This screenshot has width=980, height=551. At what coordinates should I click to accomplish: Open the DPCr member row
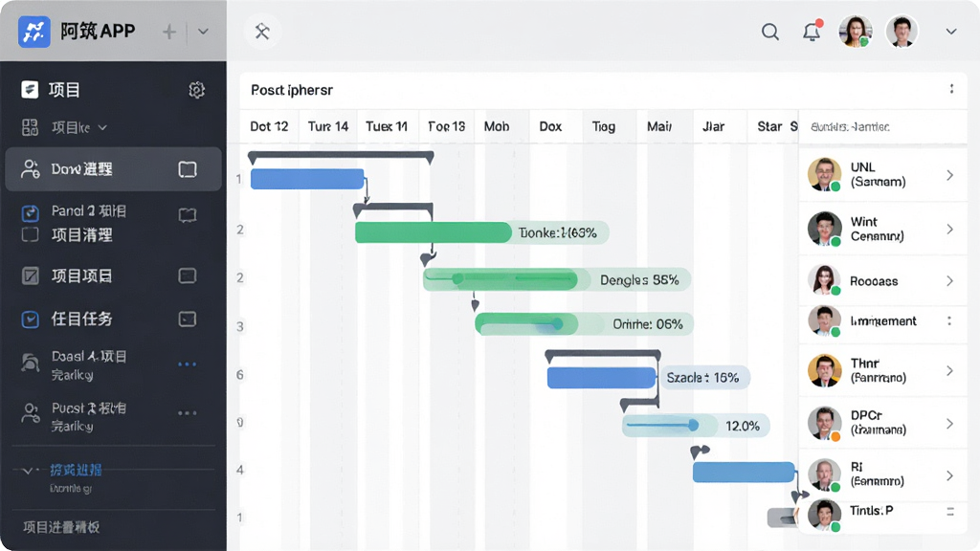[x=882, y=422]
